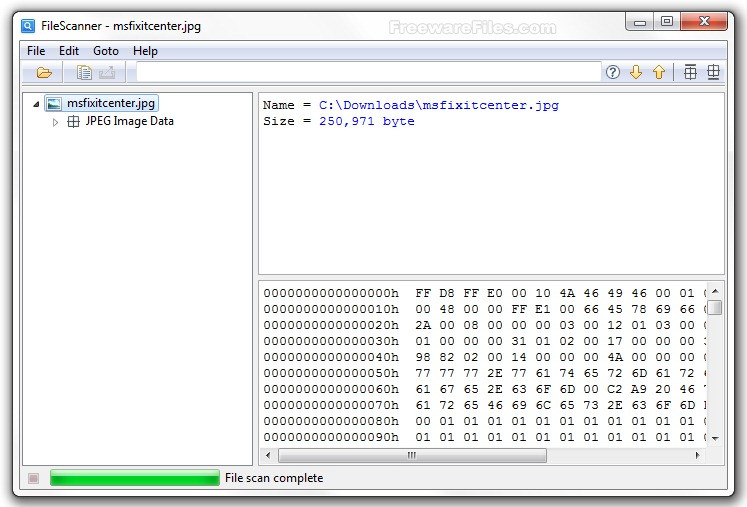Click hex view vertical scrollbar thumb
Image resolution: width=747 pixels, height=507 pixels.
tap(715, 307)
